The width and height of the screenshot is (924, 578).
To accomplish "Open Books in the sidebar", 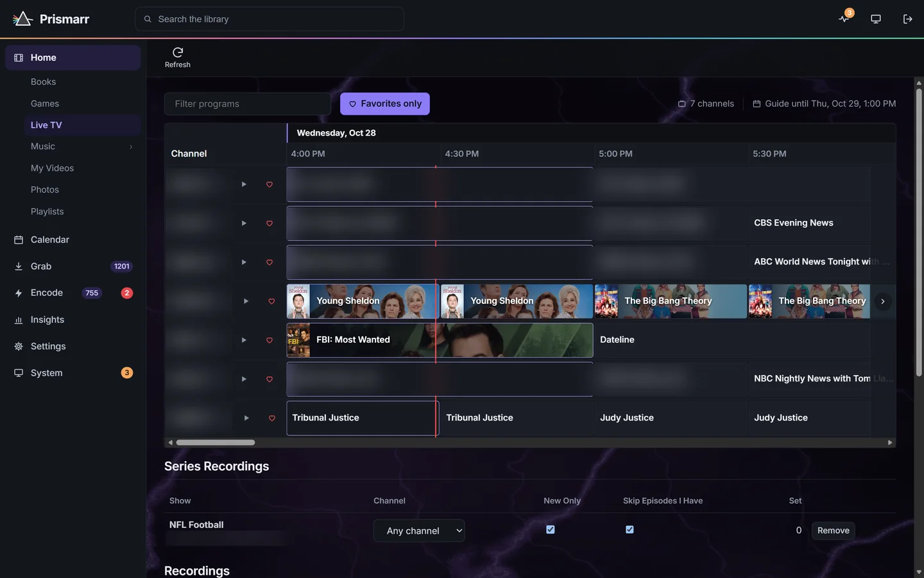I will pos(44,82).
